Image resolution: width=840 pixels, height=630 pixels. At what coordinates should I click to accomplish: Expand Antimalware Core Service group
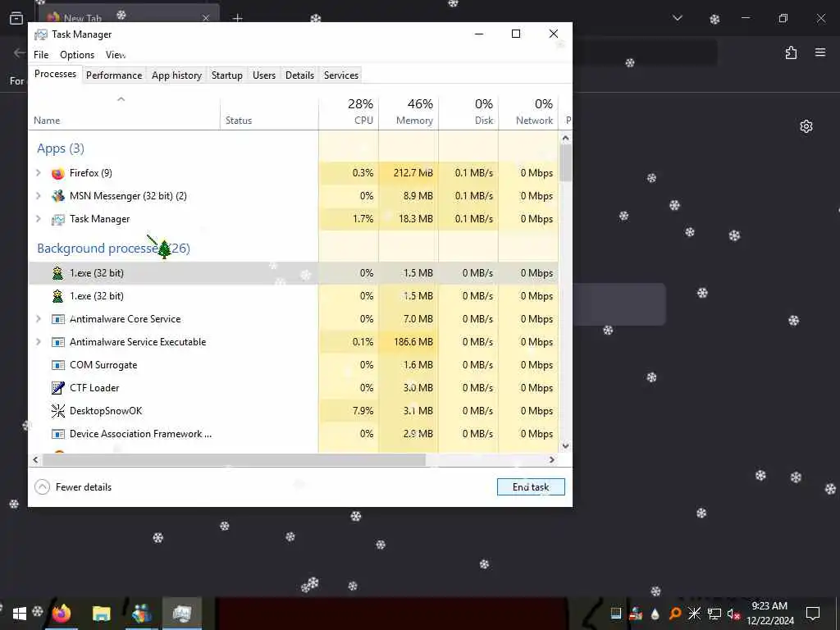[38, 319]
